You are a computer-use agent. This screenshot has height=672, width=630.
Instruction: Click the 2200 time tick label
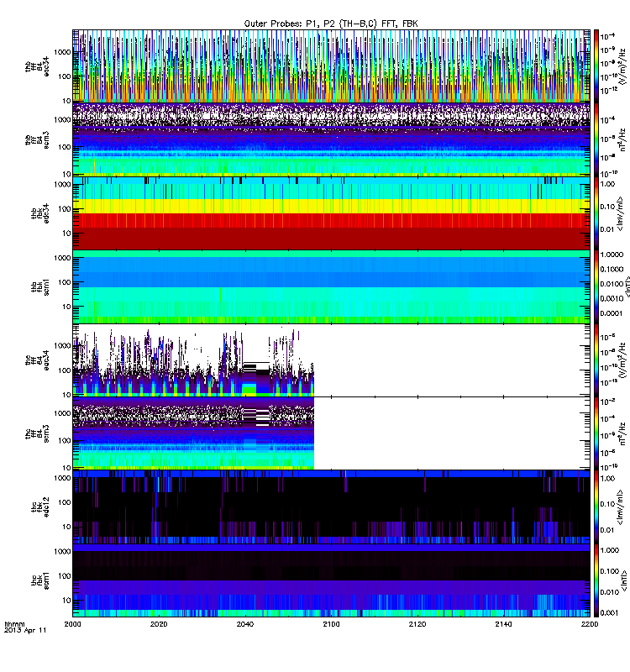pyautogui.click(x=590, y=624)
